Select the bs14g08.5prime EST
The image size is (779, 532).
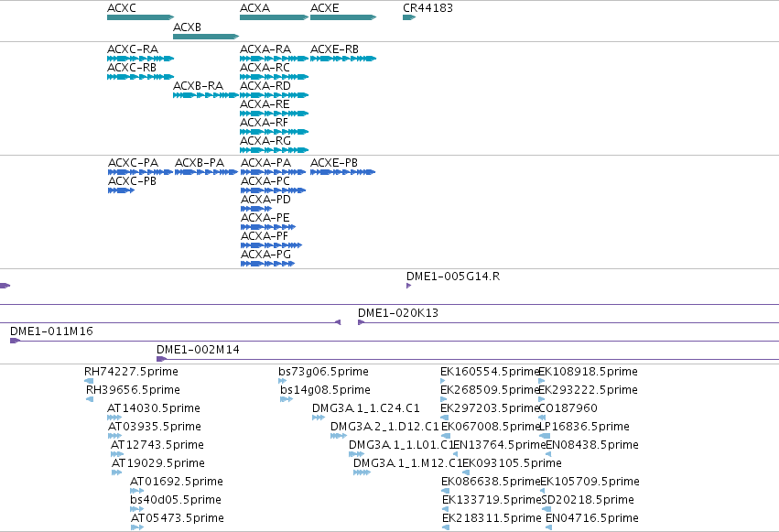point(287,399)
